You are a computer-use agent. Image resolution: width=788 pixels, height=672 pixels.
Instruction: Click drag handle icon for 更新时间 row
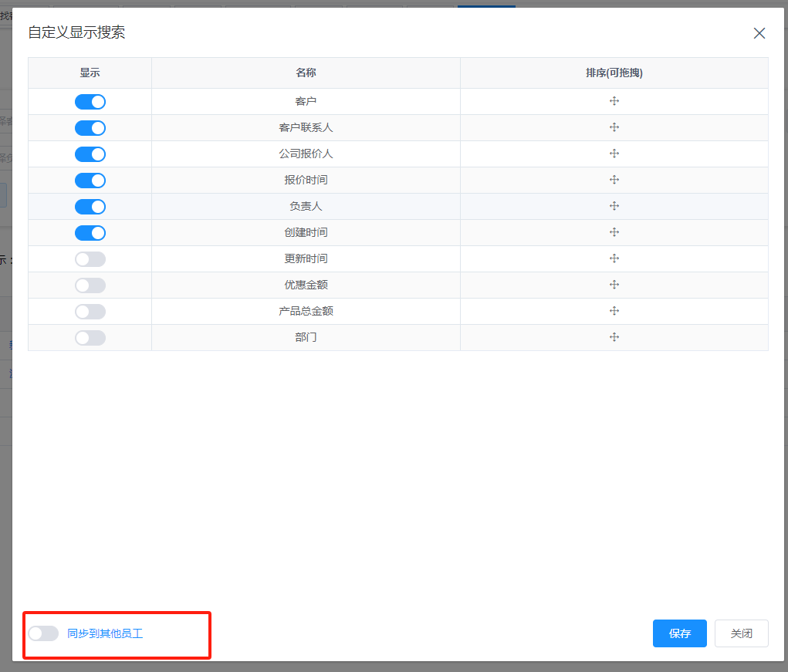[614, 258]
